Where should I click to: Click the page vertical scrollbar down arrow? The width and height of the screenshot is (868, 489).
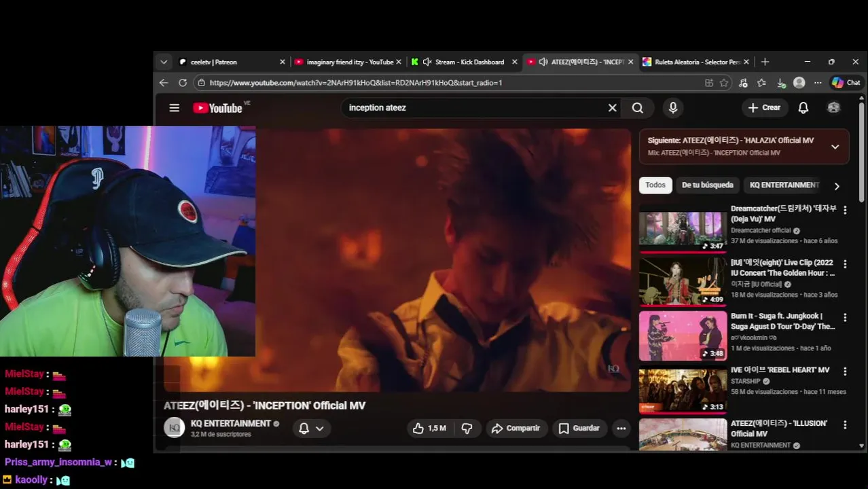click(x=862, y=446)
